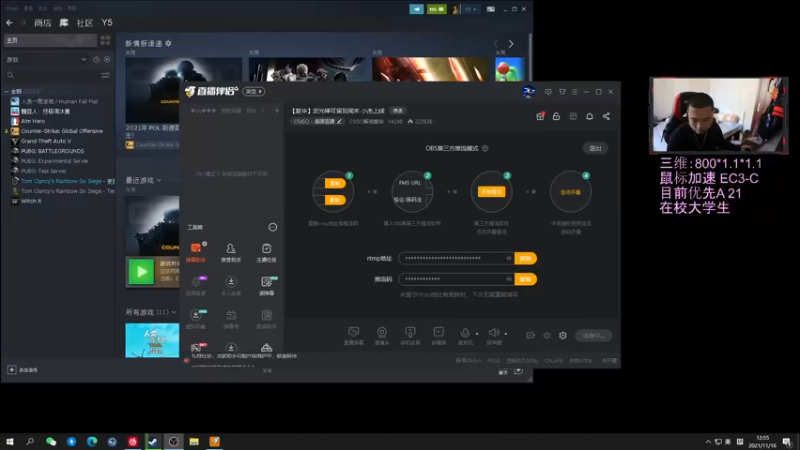Go back using Steam's back arrow
800x450 pixels.
pyautogui.click(x=9, y=23)
